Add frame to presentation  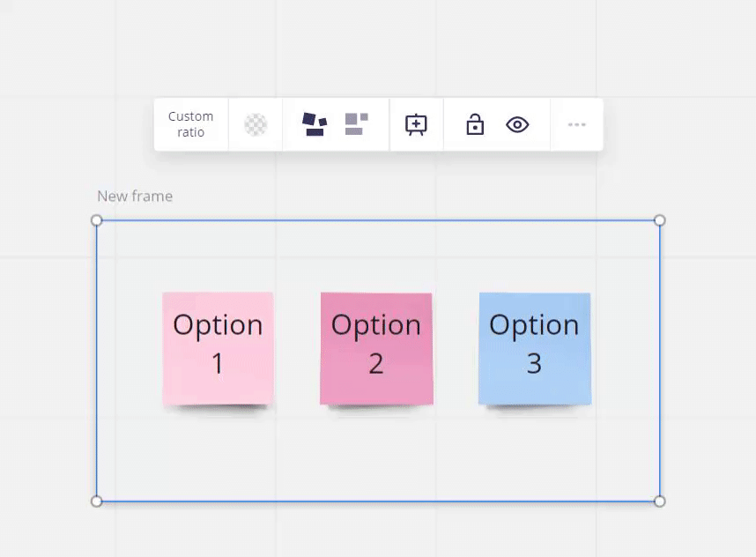coord(416,124)
